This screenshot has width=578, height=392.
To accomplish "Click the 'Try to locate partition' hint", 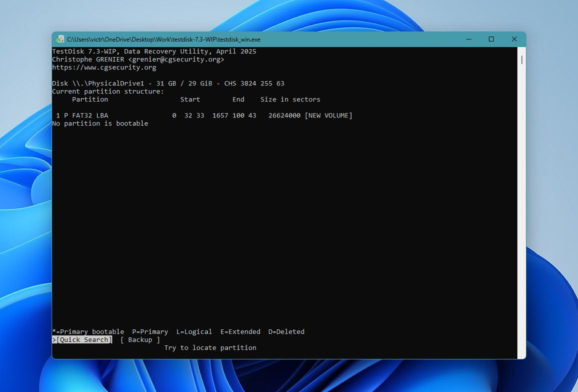I will tap(210, 348).
